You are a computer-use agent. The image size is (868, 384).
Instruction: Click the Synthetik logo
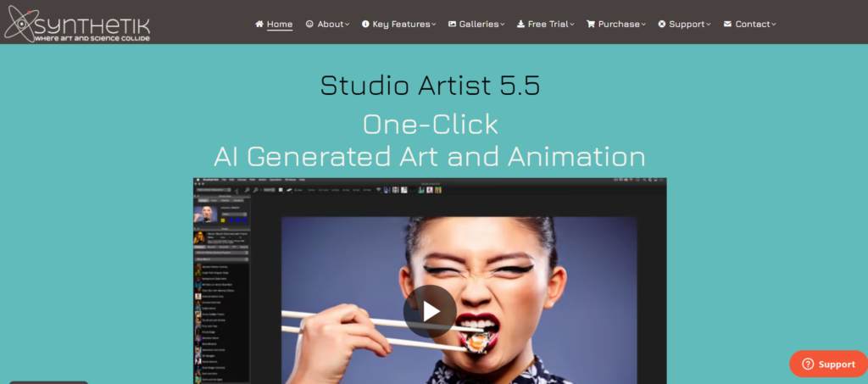(77, 23)
